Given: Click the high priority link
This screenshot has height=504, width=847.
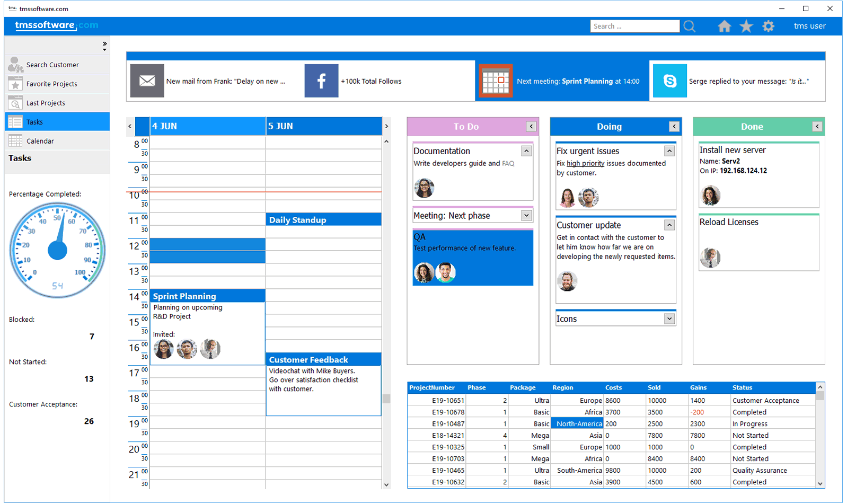Looking at the screenshot, I should click(x=585, y=164).
